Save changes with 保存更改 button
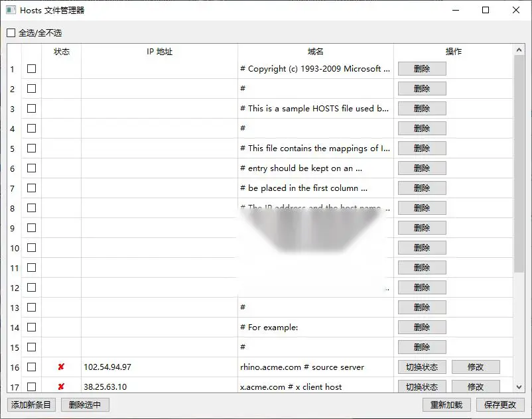532x419 pixels. (x=500, y=405)
